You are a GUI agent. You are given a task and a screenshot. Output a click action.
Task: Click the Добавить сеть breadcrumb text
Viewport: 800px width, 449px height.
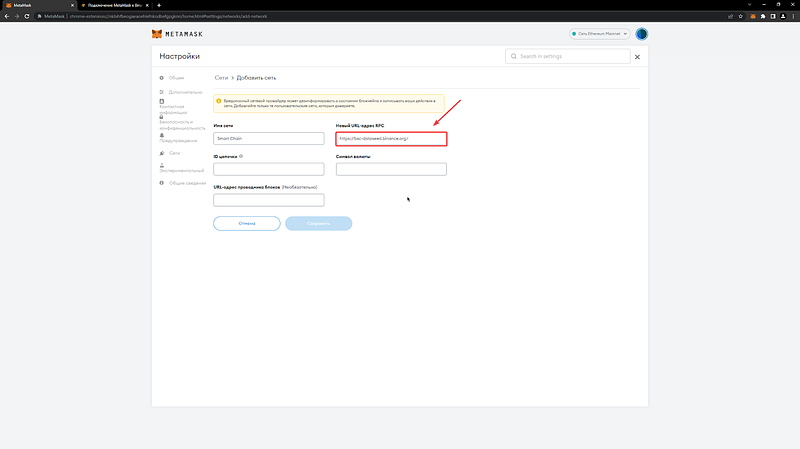256,78
